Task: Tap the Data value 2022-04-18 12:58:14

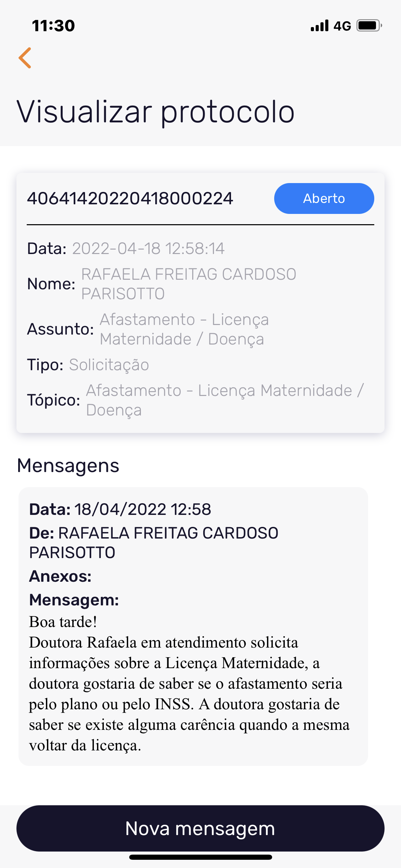Action: pyautogui.click(x=148, y=249)
